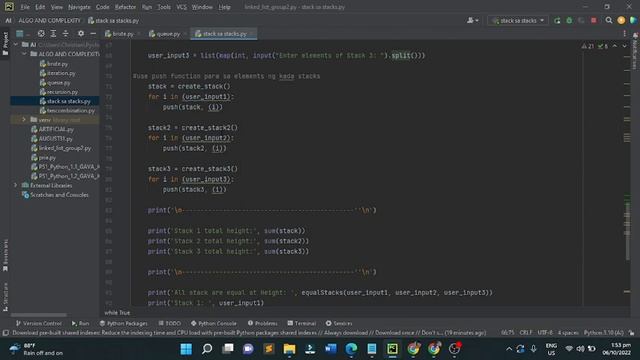
Task: Toggle the Bookmarks side panel tab
Action: 5,255
